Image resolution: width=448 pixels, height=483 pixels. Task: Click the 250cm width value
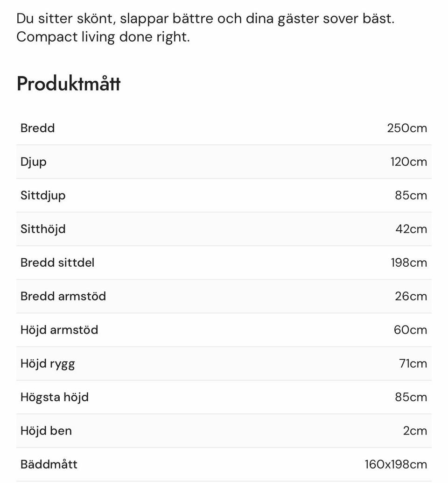click(x=407, y=128)
